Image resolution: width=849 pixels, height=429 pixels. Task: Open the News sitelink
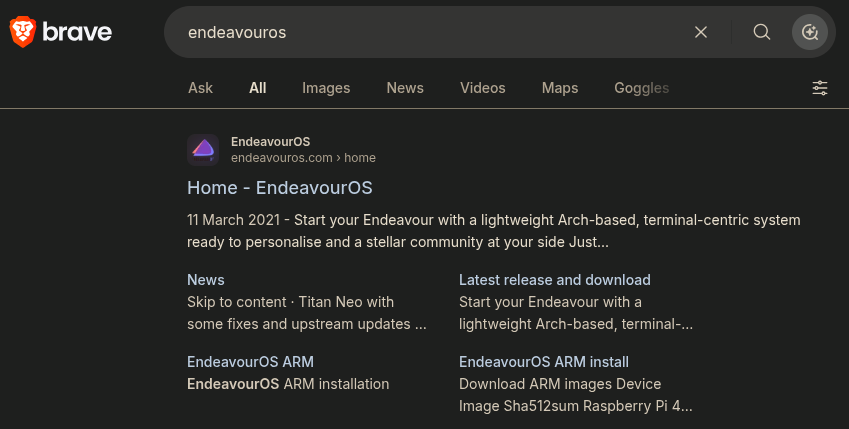(x=206, y=280)
